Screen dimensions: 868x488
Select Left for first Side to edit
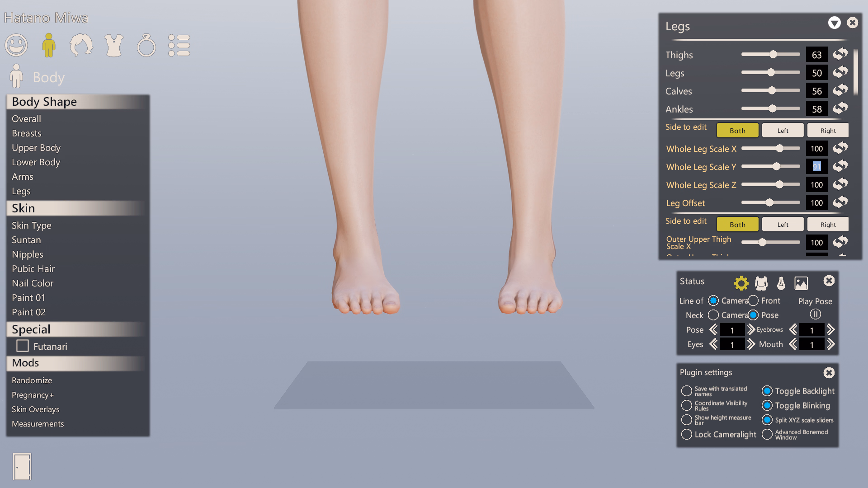(783, 131)
